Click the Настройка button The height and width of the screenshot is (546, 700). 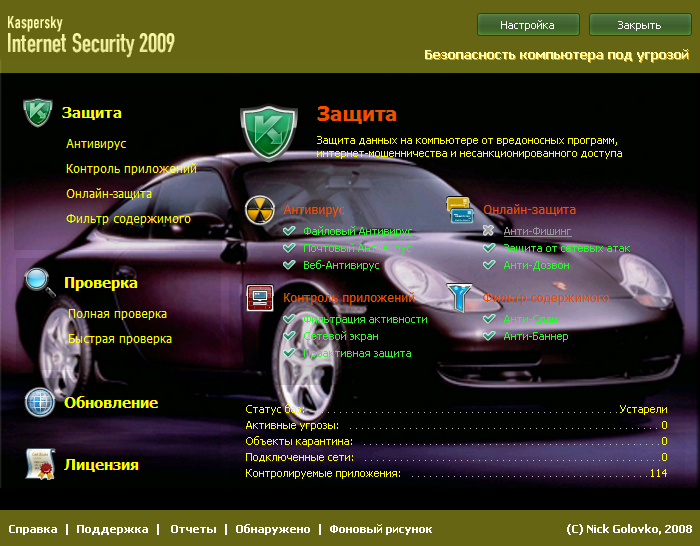coord(528,25)
